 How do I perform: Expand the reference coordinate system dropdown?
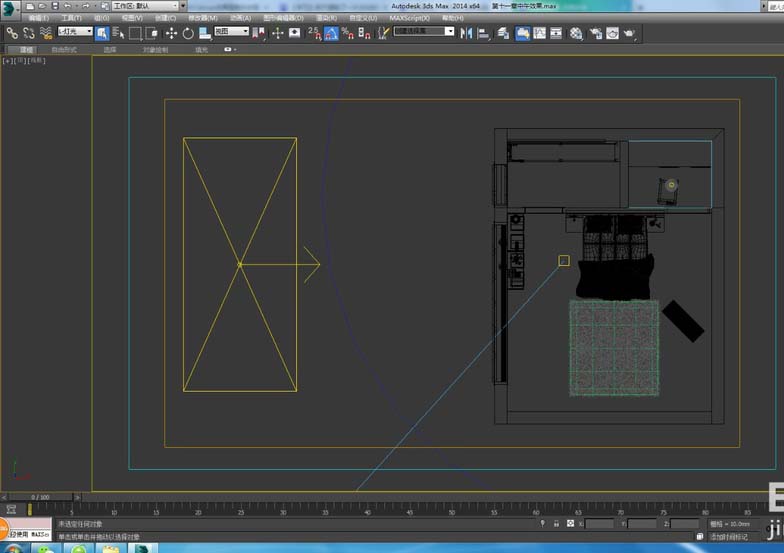pyautogui.click(x=231, y=32)
